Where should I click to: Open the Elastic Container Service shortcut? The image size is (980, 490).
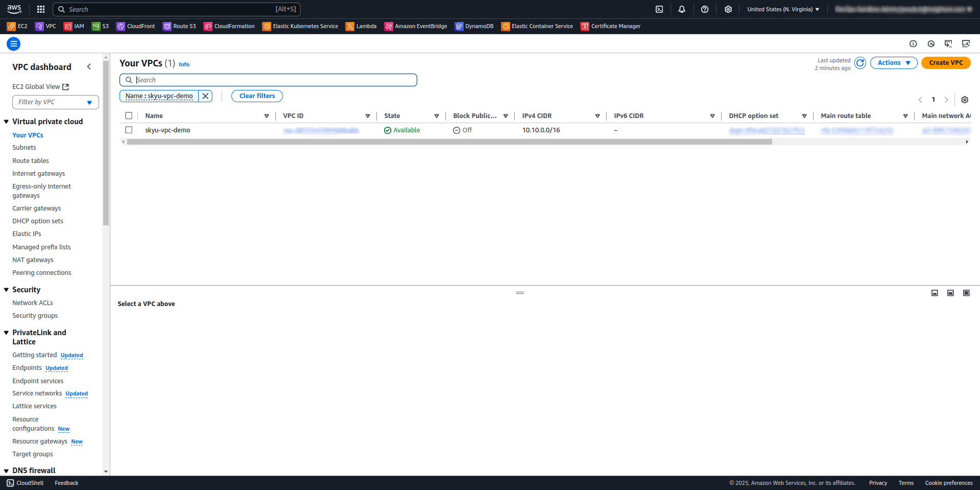click(537, 27)
